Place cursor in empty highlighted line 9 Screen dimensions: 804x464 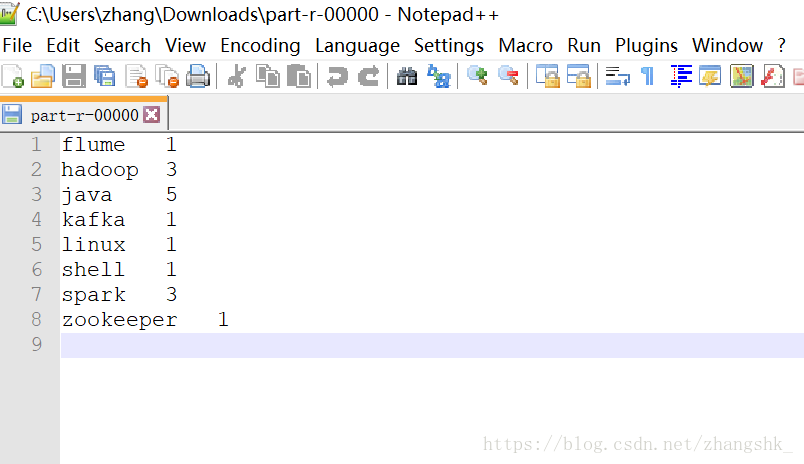(432, 345)
